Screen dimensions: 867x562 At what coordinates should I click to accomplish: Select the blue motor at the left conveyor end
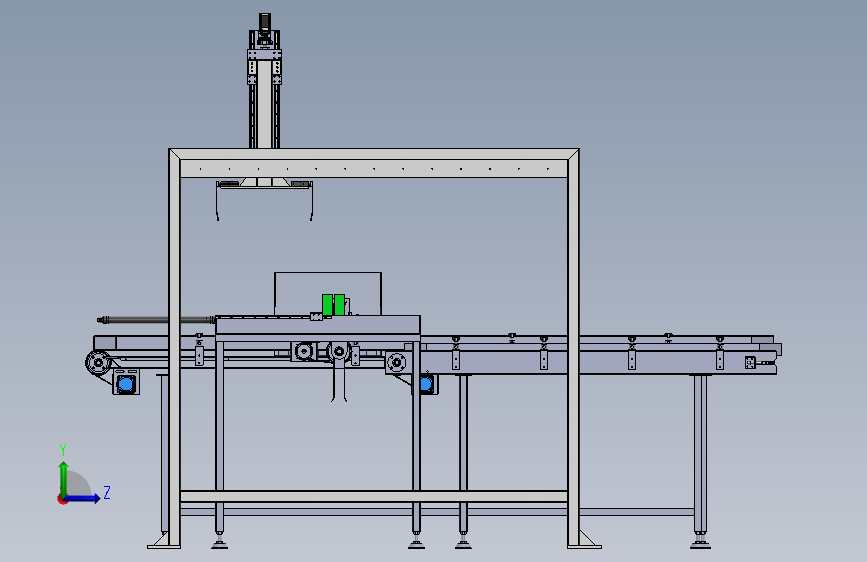click(126, 383)
